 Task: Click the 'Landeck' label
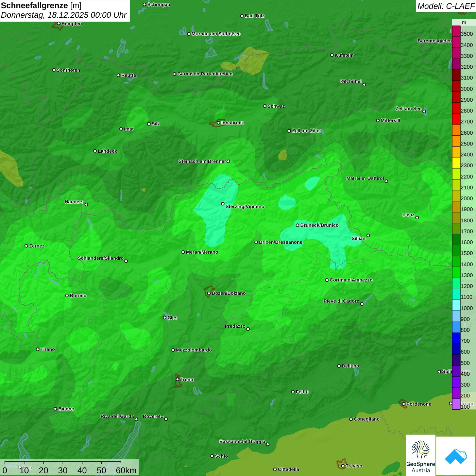click(107, 151)
